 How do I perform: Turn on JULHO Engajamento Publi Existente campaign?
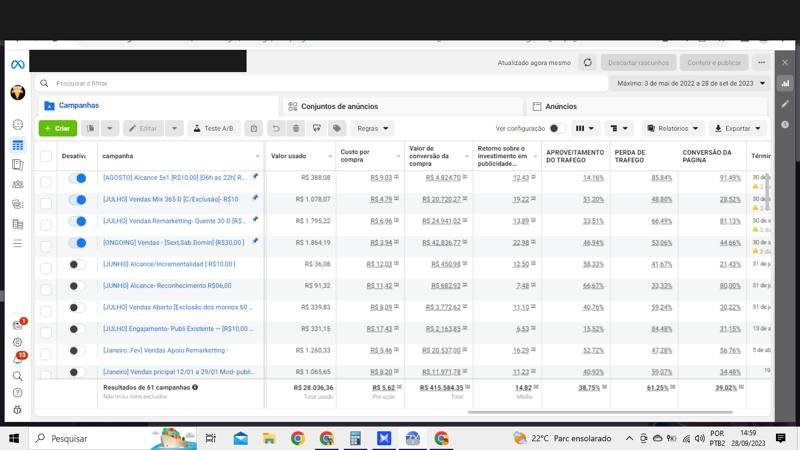point(78,329)
